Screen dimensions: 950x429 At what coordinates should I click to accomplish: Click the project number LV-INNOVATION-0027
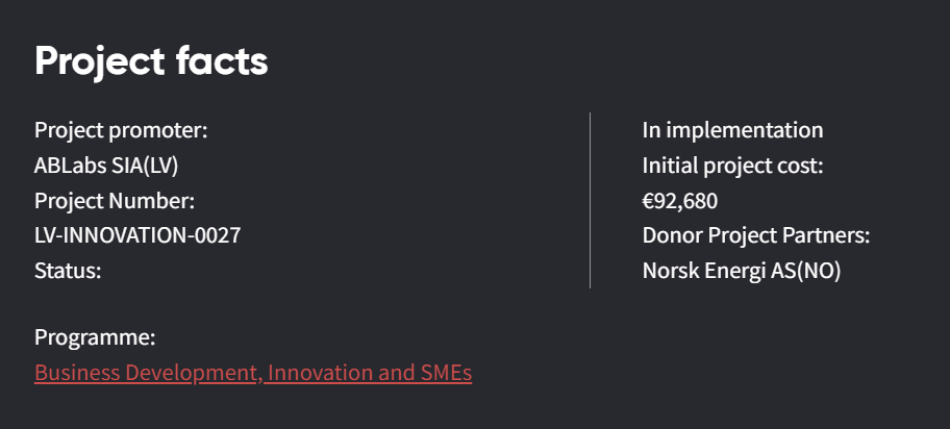tap(137, 235)
